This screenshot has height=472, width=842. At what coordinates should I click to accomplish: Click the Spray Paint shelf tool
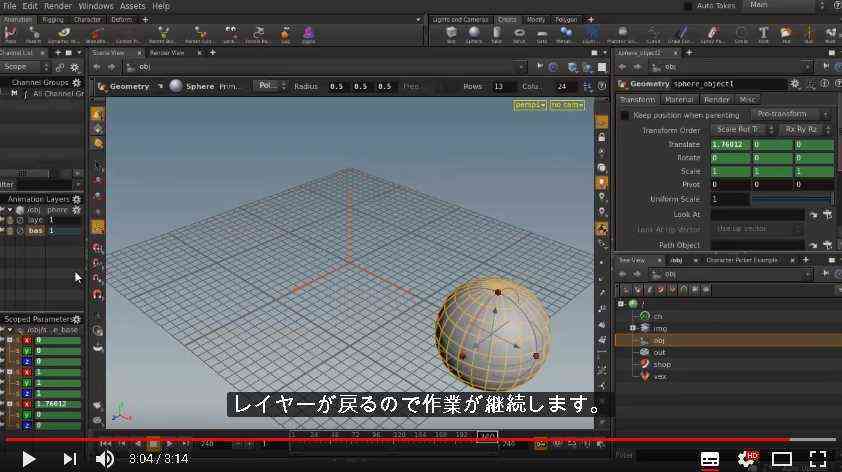pos(712,34)
